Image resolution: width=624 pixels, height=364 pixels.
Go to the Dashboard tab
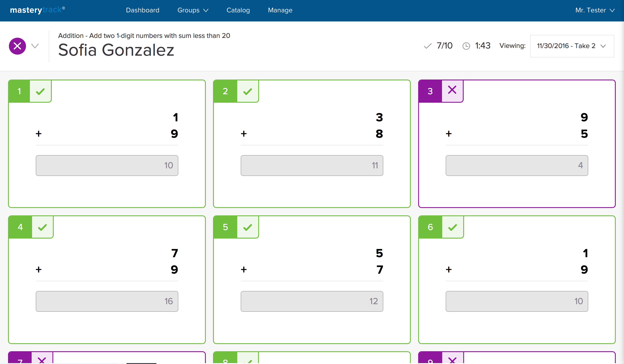click(143, 10)
